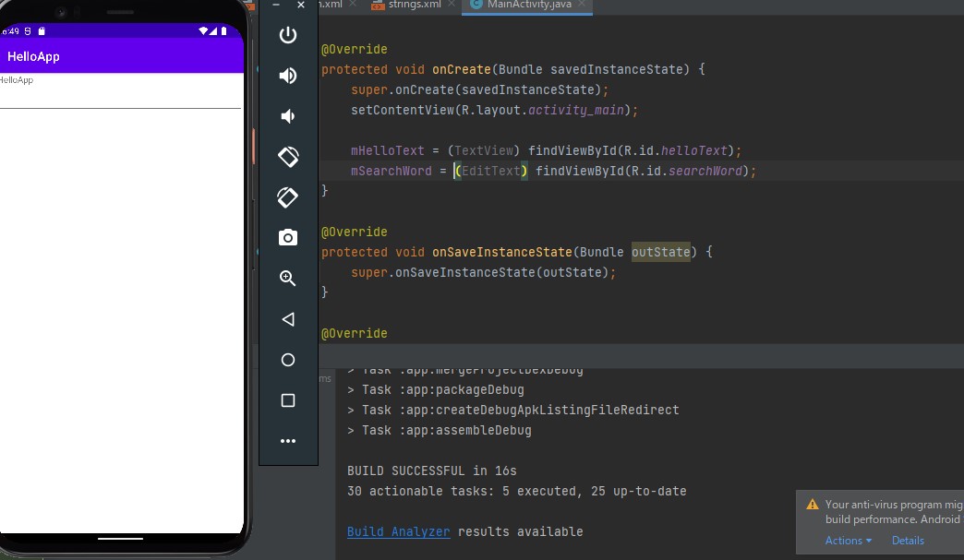Click the Details link in notification

[908, 541]
